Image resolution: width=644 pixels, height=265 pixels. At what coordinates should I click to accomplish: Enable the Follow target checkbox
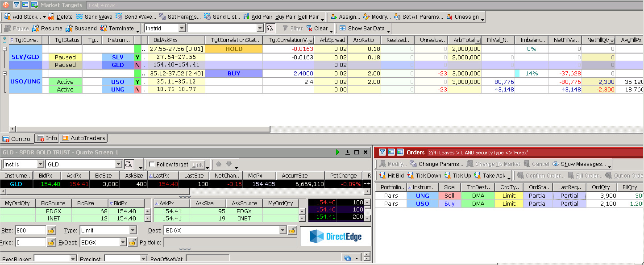click(152, 165)
